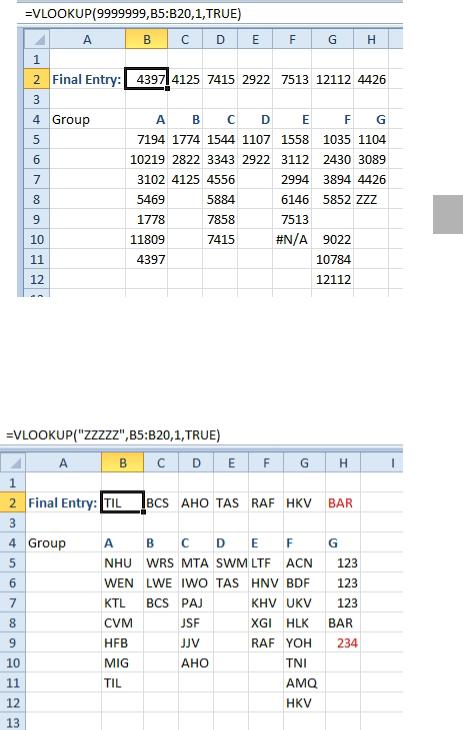The height and width of the screenshot is (730, 463).
Task: Click the cell containing WEN
Action: coord(123,583)
